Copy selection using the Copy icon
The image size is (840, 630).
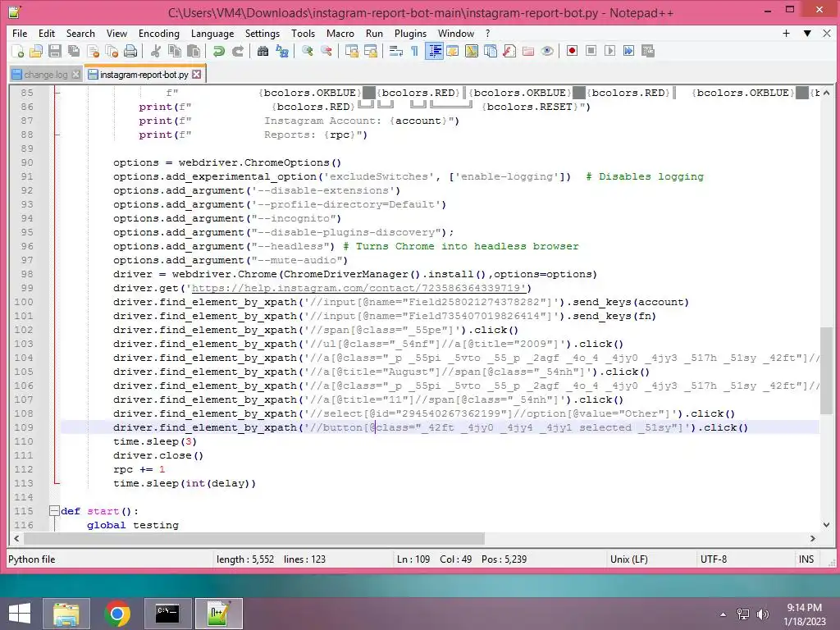[x=175, y=51]
